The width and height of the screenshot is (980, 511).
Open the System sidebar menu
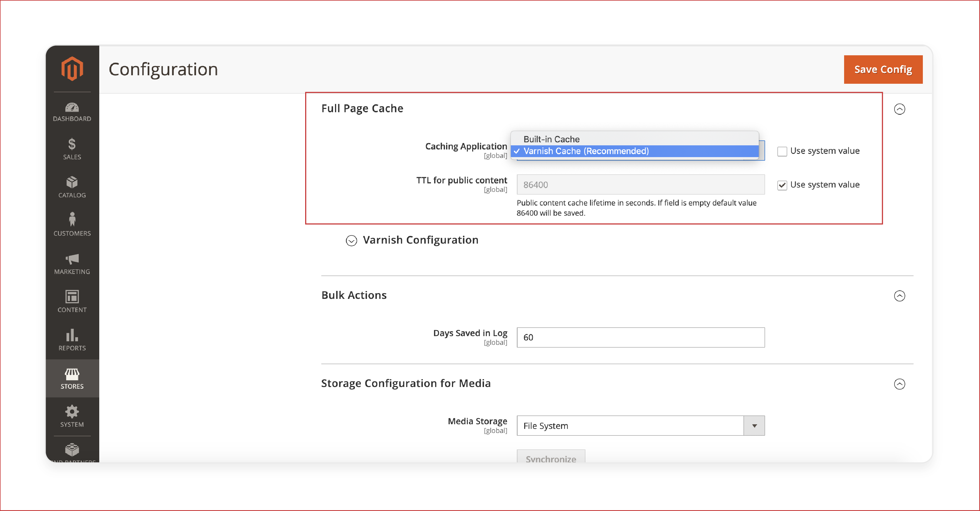pyautogui.click(x=72, y=416)
